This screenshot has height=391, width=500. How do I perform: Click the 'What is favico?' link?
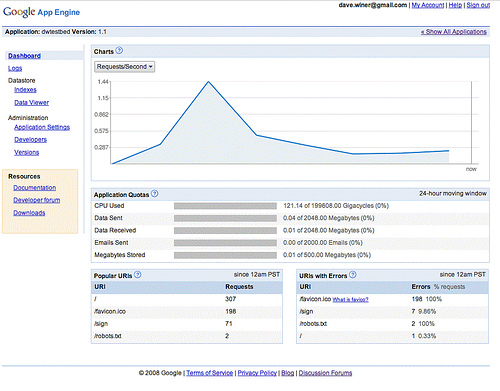(350, 300)
